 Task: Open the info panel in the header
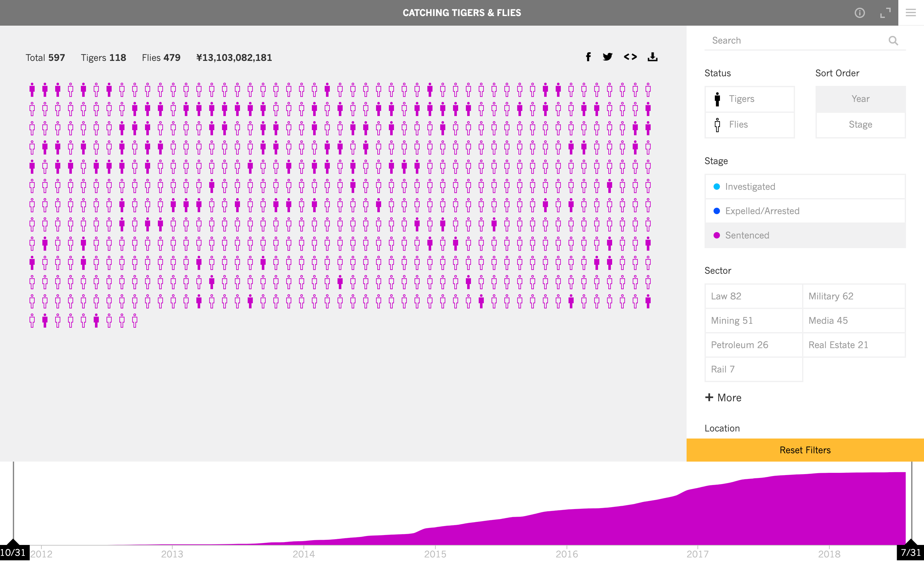860,13
